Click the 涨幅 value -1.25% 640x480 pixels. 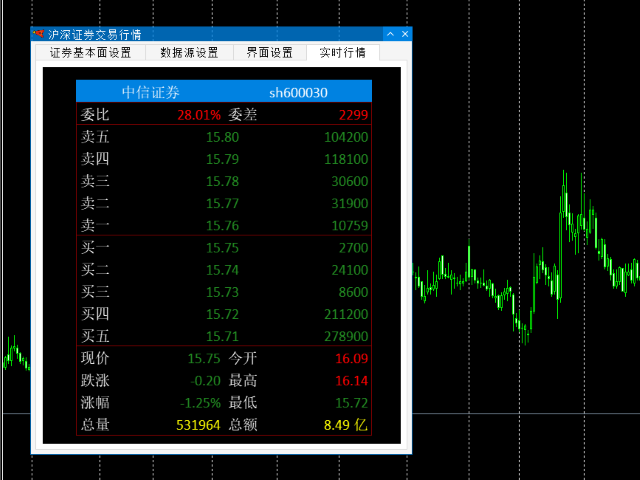200,403
